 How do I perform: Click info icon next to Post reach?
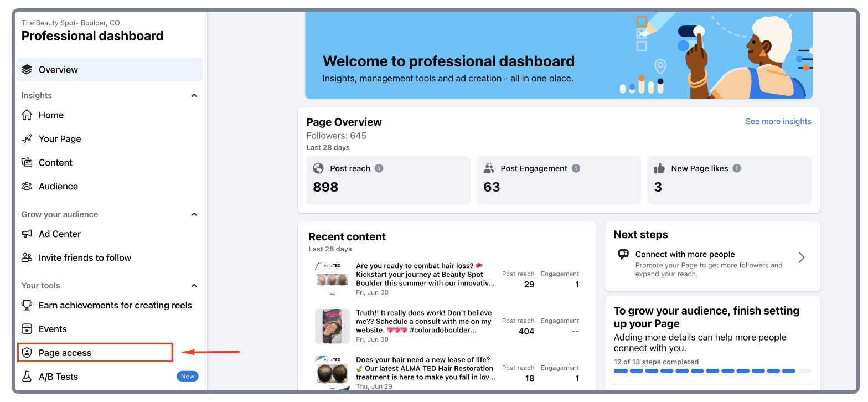(379, 168)
